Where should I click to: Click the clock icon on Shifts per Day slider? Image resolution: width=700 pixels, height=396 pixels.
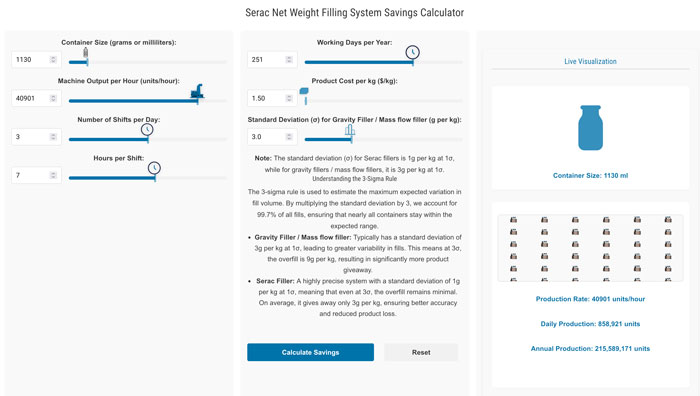pos(147,129)
